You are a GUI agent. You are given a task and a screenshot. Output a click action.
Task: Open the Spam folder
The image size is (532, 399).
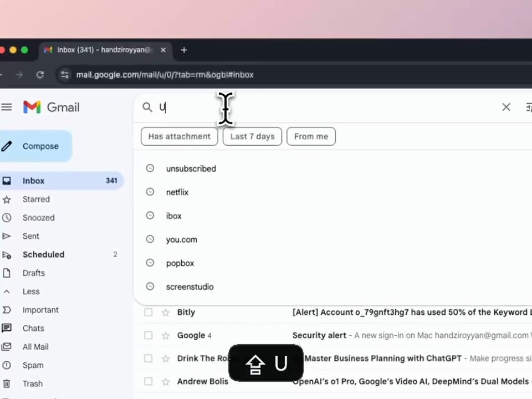coord(33,365)
